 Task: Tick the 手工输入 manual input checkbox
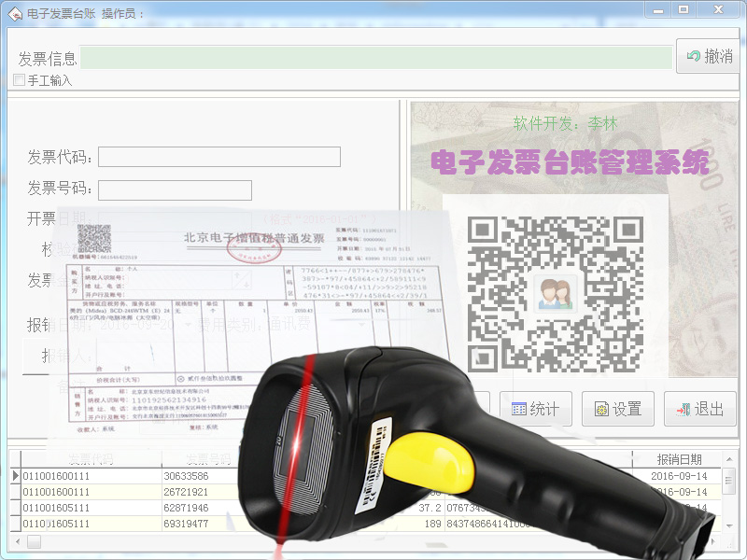tap(19, 80)
